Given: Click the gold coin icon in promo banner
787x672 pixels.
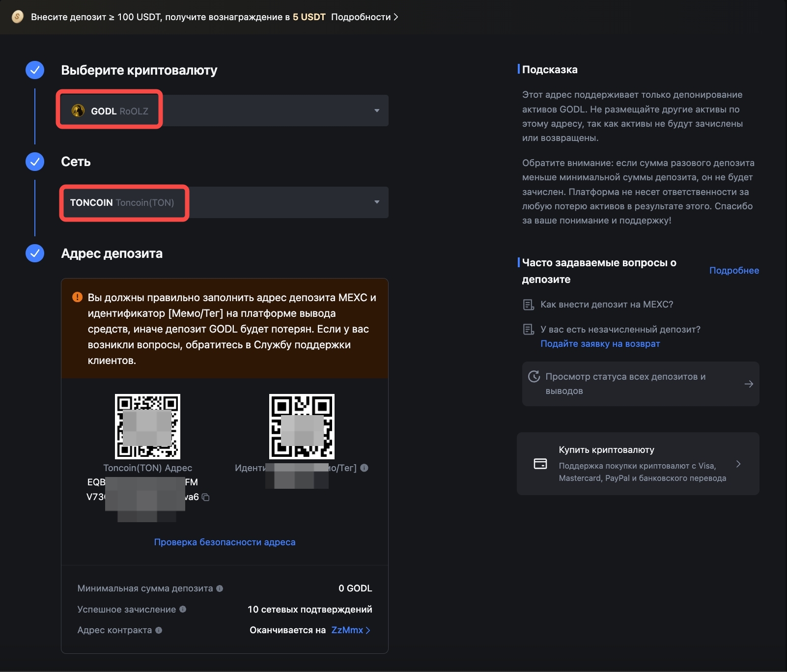Looking at the screenshot, I should tap(18, 17).
